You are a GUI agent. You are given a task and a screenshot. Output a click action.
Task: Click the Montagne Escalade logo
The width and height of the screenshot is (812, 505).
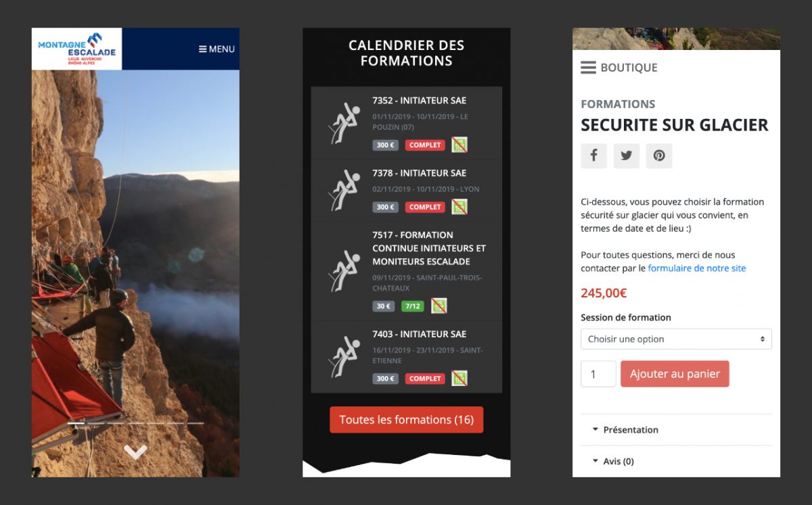click(x=76, y=49)
